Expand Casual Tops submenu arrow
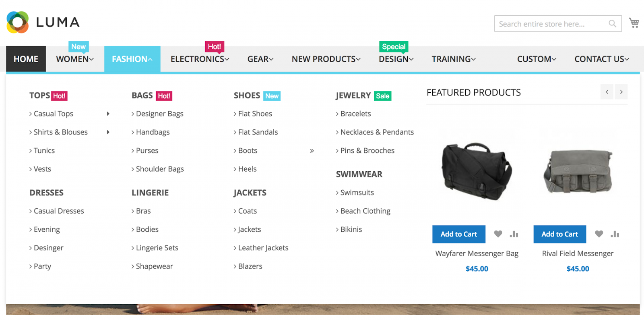644x320 pixels. tap(108, 114)
